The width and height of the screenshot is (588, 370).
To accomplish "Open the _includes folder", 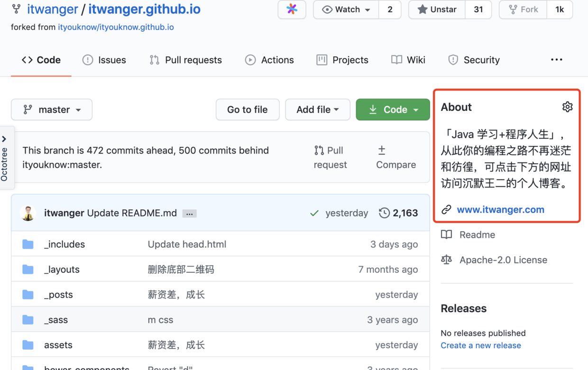I will (x=64, y=244).
